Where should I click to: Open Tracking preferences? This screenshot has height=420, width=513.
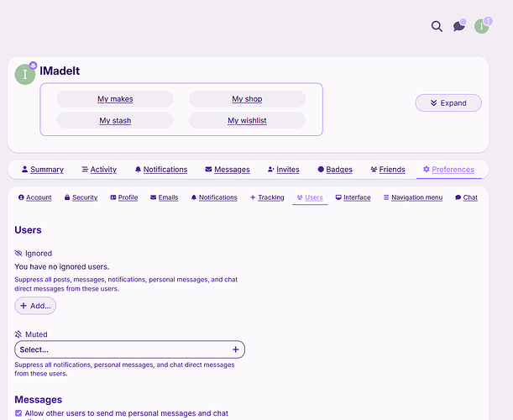267,197
